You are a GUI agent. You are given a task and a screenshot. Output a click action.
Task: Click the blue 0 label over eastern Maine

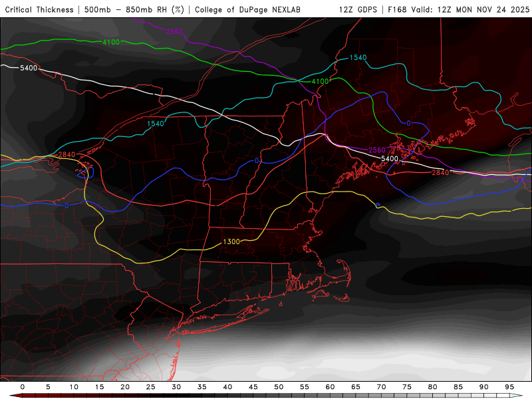[408, 123]
